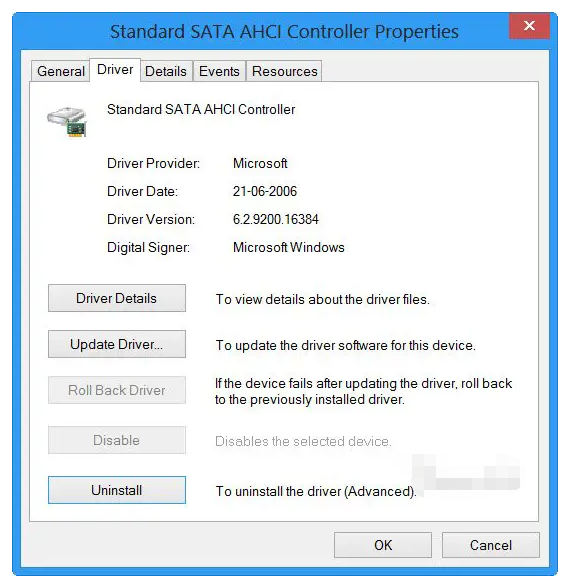Go to the Events tab

(219, 71)
